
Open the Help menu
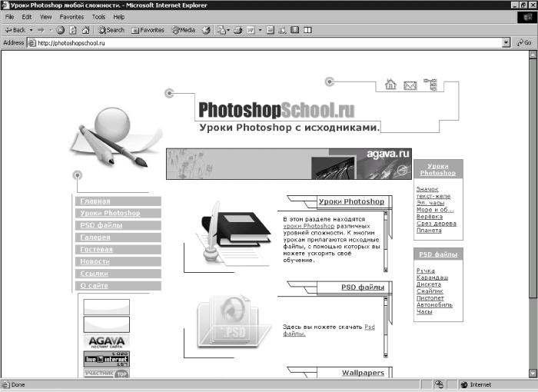coord(118,17)
